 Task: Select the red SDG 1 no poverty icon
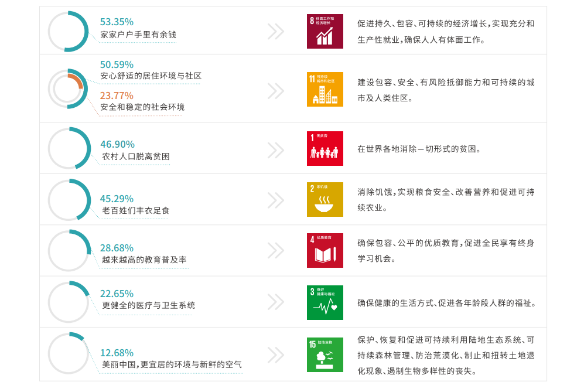coord(325,148)
